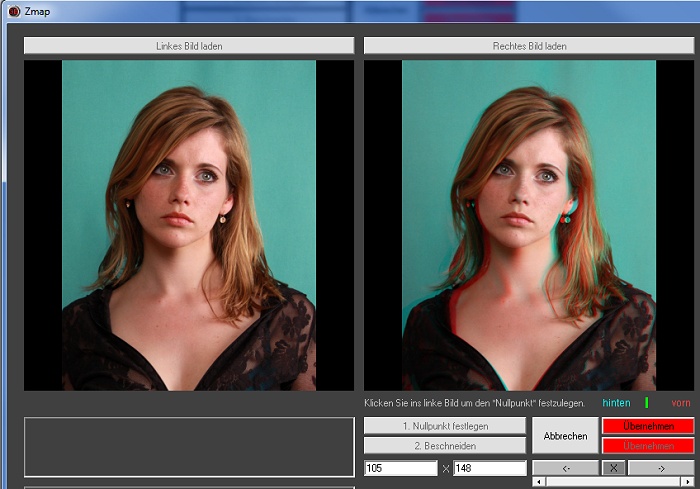This screenshot has width=700, height=489.
Task: Click the Zmap application icon in title bar
Action: pos(13,11)
